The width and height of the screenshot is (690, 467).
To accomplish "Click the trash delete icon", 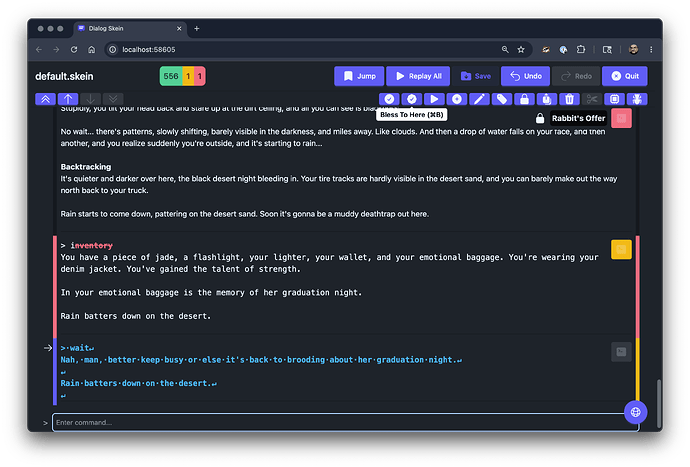I will coord(569,99).
